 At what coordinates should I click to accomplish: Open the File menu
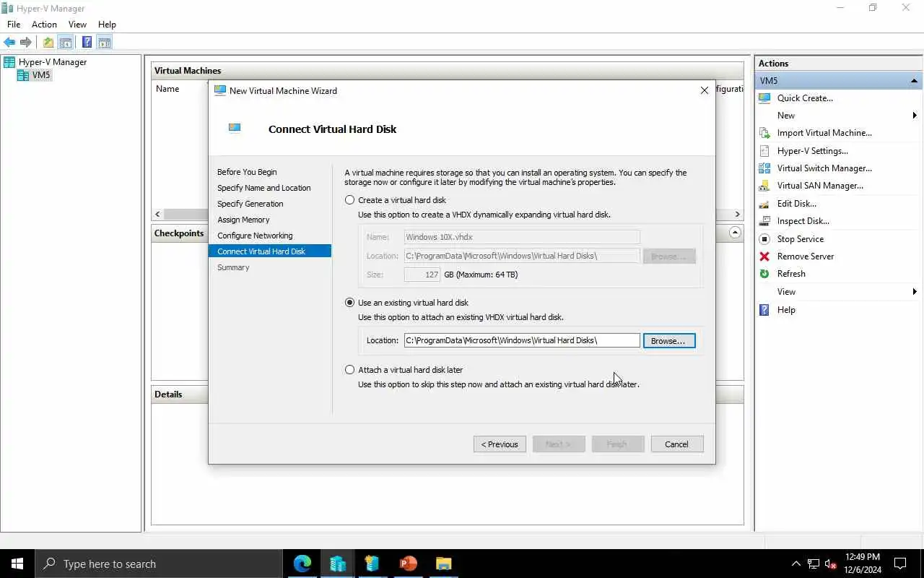coord(14,25)
